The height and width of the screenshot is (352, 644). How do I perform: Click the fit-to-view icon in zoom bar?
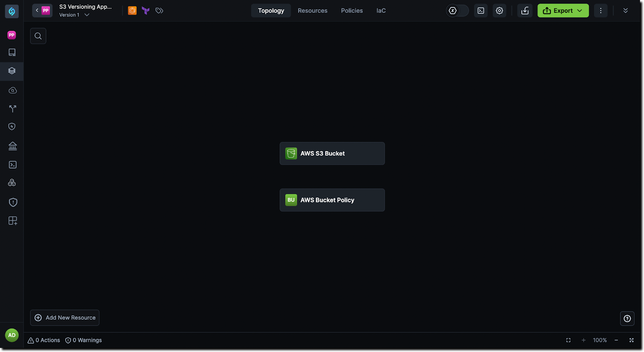(x=568, y=340)
